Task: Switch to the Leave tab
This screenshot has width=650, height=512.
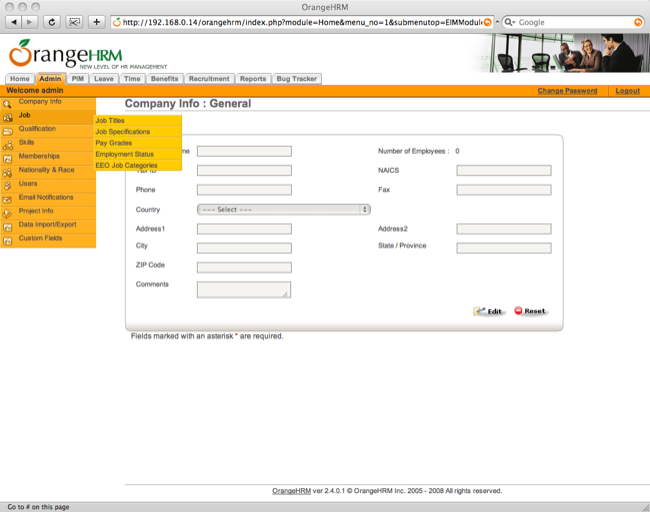Action: click(104, 79)
